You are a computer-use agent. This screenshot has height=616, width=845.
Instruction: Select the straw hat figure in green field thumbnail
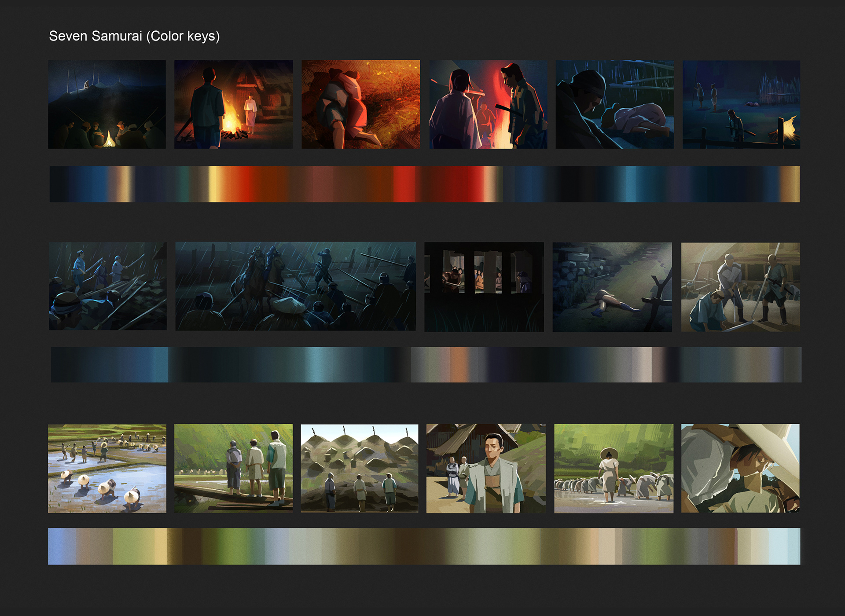pos(614,468)
